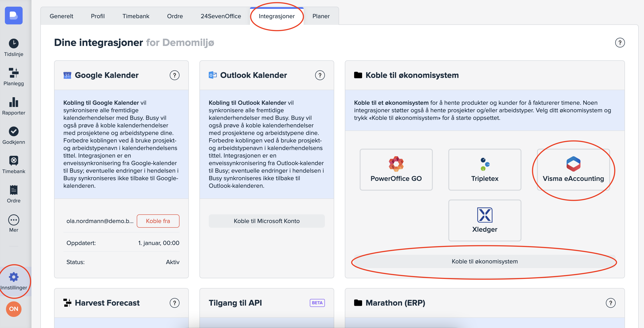The image size is (644, 328).
Task: Switch to the Timebank tab
Action: 136,16
